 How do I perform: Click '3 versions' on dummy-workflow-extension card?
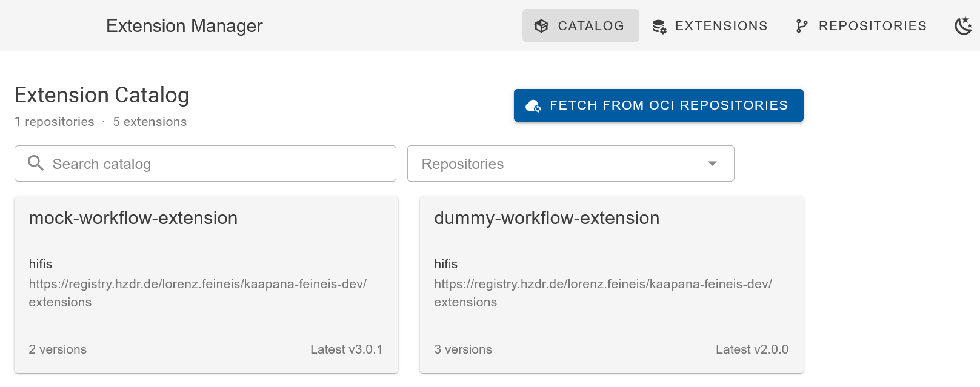click(463, 349)
